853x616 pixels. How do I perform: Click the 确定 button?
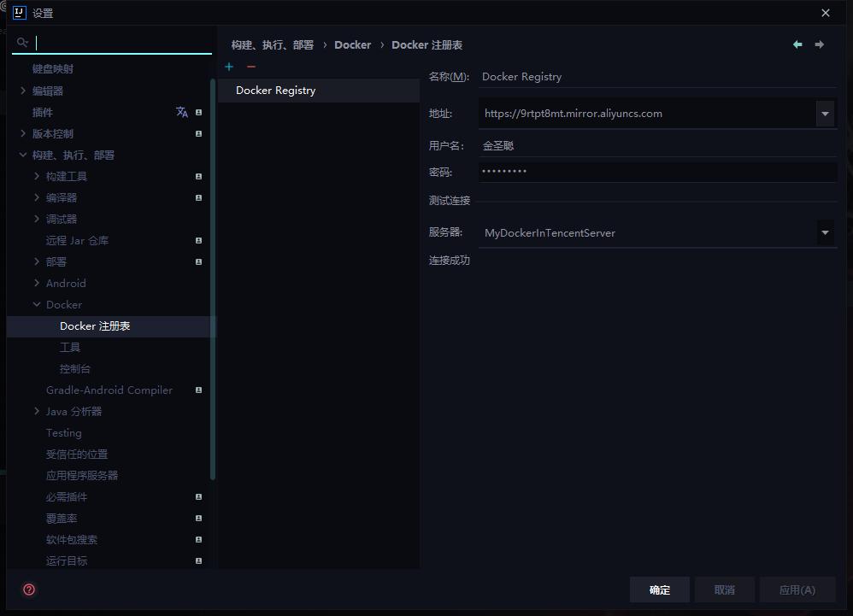[659, 590]
